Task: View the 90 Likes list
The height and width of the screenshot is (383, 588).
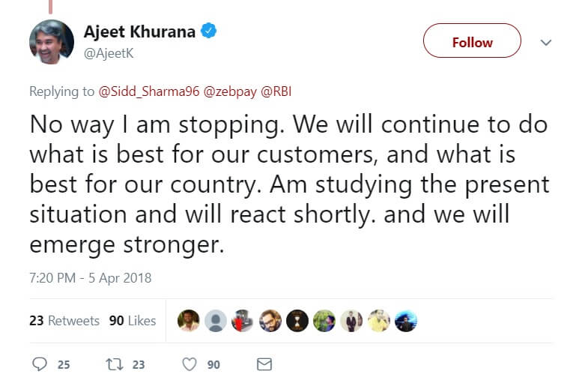Action: click(133, 320)
